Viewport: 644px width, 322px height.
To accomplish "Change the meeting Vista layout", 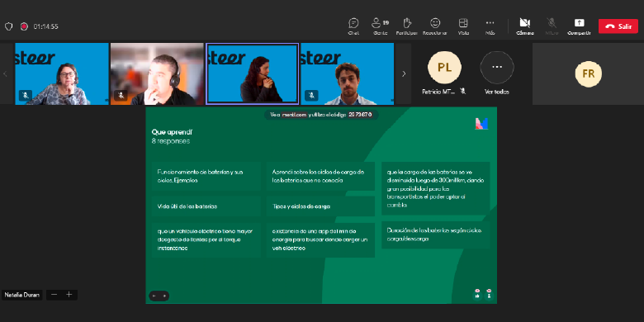I will pyautogui.click(x=463, y=26).
